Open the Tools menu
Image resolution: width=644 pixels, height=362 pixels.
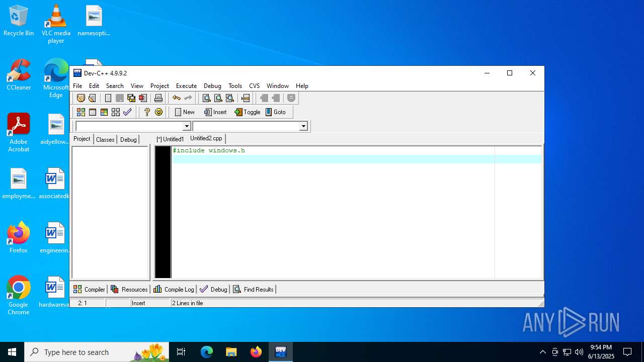235,86
